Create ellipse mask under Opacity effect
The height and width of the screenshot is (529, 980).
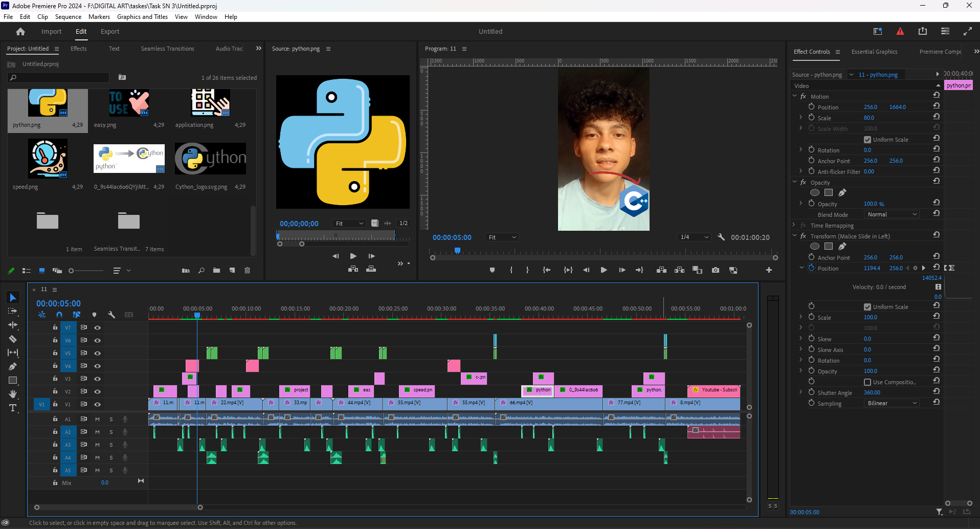coord(815,193)
